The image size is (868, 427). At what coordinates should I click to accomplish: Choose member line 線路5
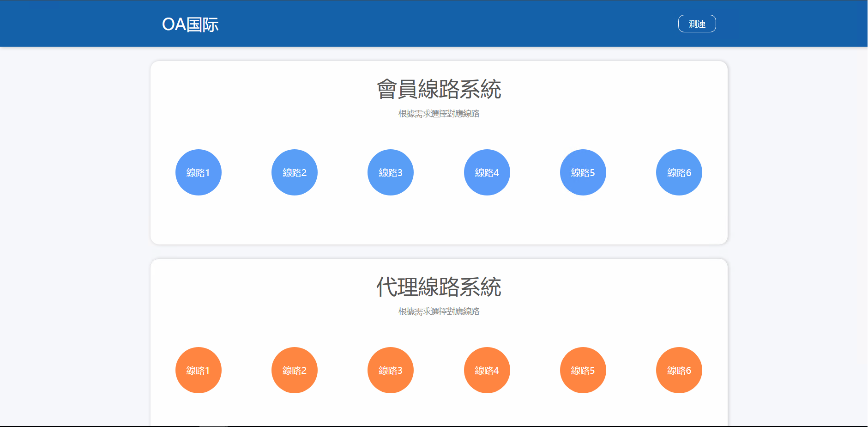pos(583,172)
